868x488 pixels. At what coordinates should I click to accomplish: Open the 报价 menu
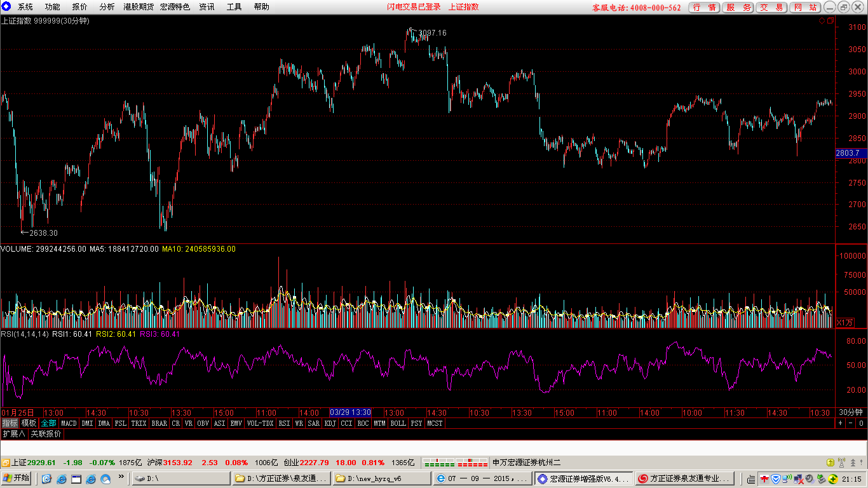tap(79, 7)
